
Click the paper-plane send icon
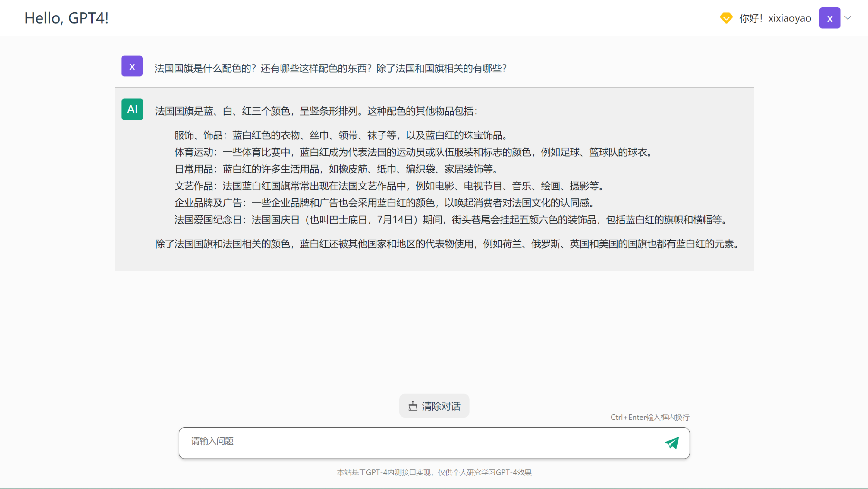click(x=671, y=443)
